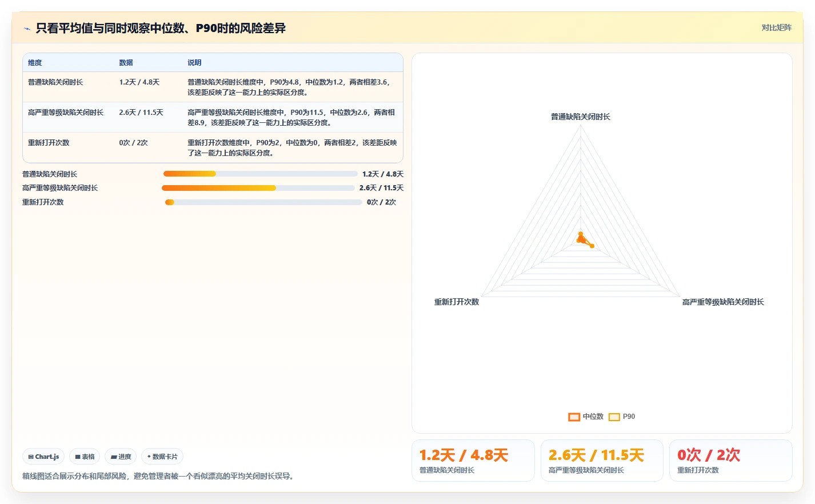Click the page title 只看平均值与同时观察中位数
Image resolution: width=815 pixels, height=504 pixels.
[161, 28]
